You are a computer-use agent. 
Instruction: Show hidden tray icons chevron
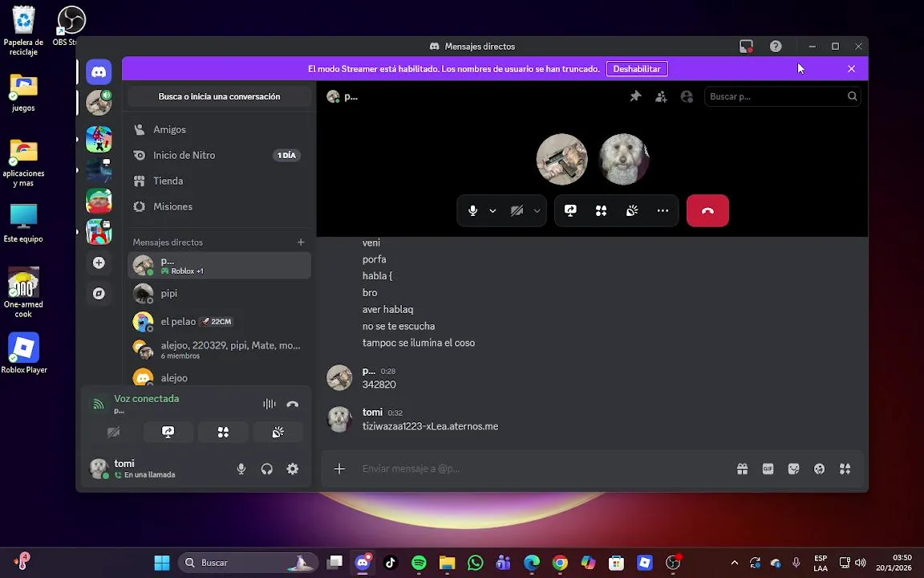click(x=734, y=563)
